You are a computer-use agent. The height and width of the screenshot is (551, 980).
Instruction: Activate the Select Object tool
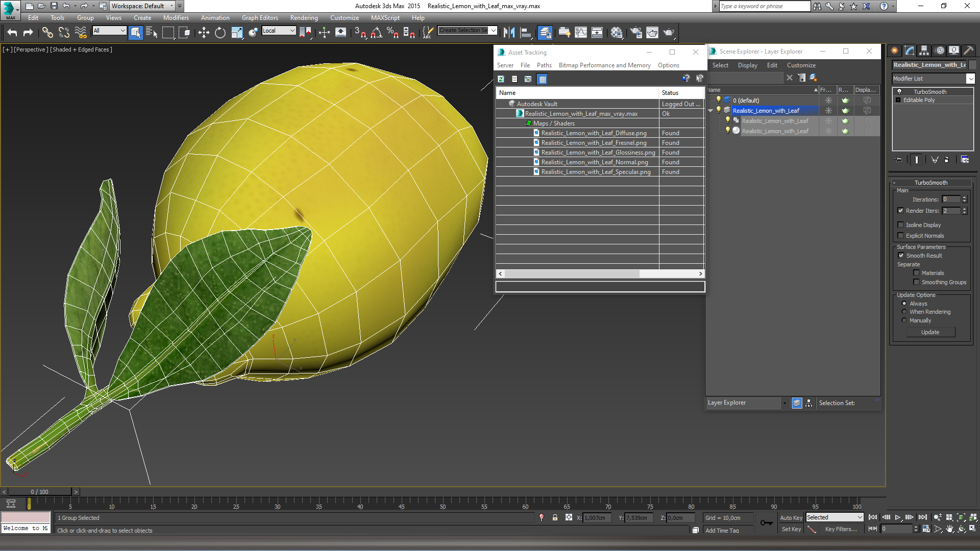(135, 33)
